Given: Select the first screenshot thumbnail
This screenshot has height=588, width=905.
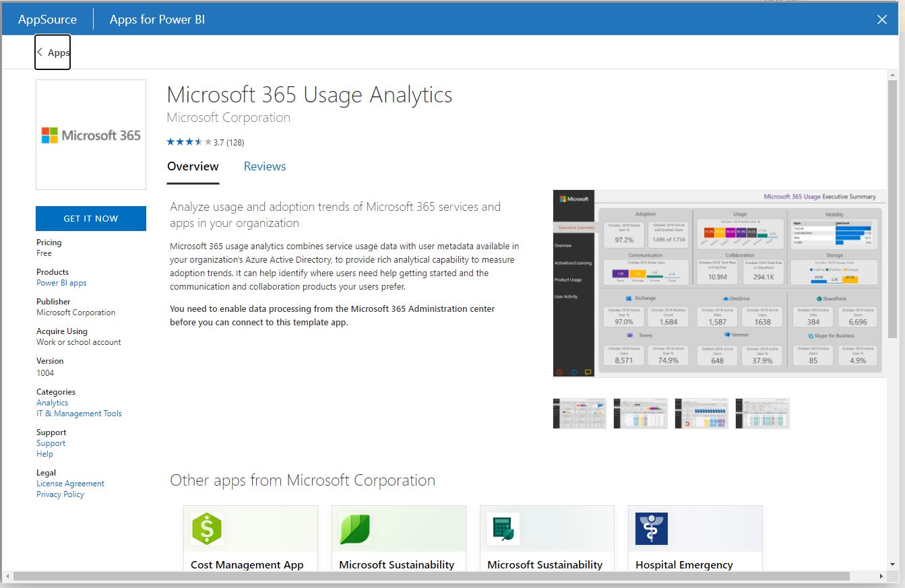Looking at the screenshot, I should (580, 413).
